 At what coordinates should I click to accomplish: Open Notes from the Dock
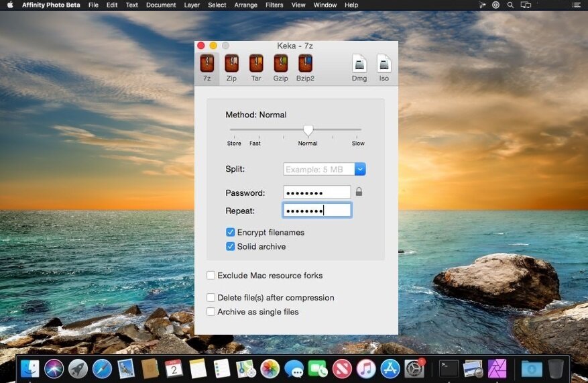[x=198, y=368]
